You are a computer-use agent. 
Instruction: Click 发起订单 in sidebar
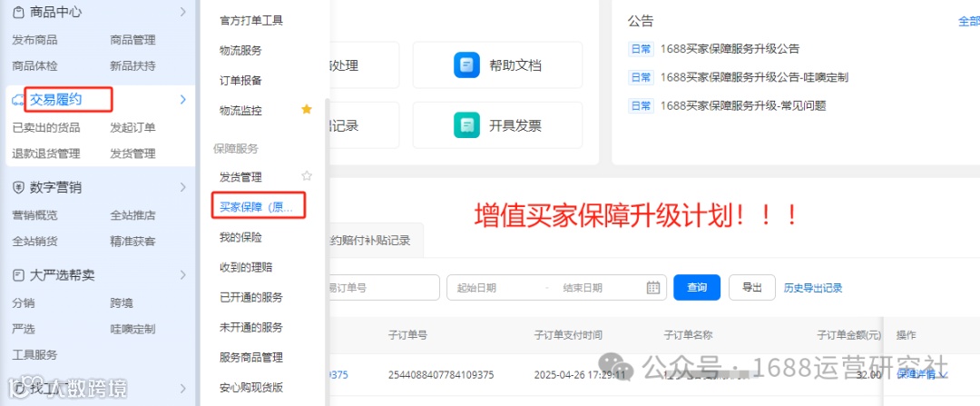132,128
